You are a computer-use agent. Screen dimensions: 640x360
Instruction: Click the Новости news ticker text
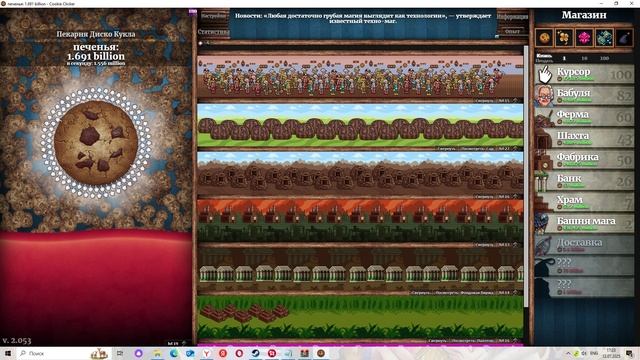363,18
